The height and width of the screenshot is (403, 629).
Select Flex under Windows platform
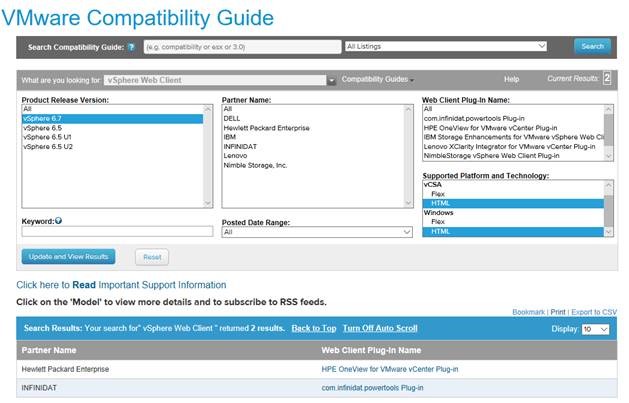click(513, 222)
